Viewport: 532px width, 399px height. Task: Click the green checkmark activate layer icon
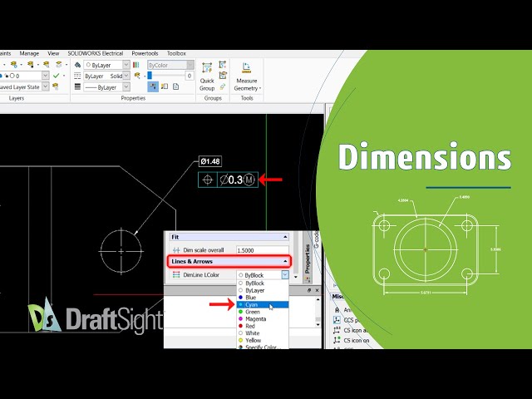click(x=56, y=76)
